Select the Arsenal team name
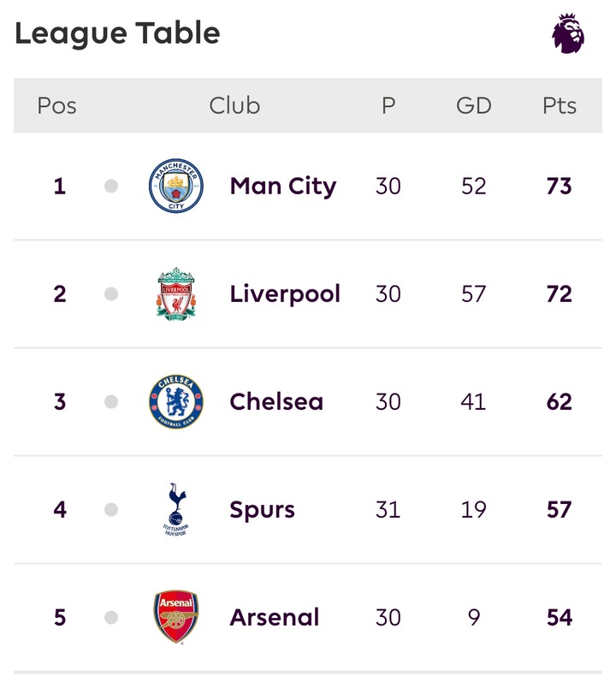Viewport: 616px width, 682px height. click(x=275, y=617)
